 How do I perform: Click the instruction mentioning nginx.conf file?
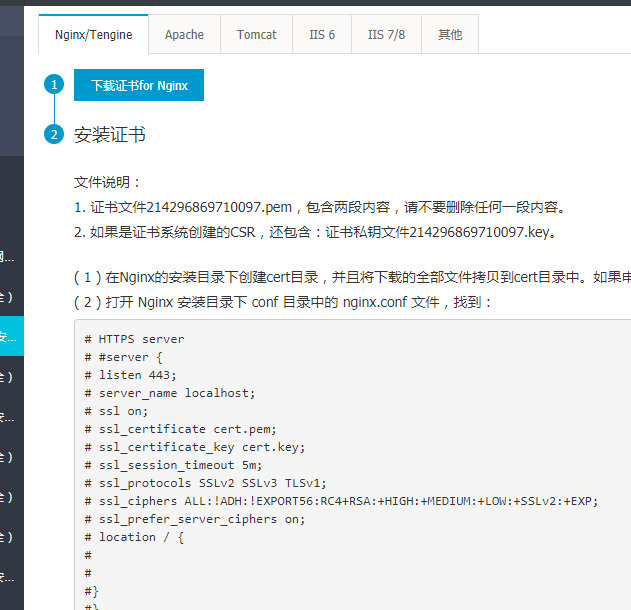pyautogui.click(x=284, y=301)
